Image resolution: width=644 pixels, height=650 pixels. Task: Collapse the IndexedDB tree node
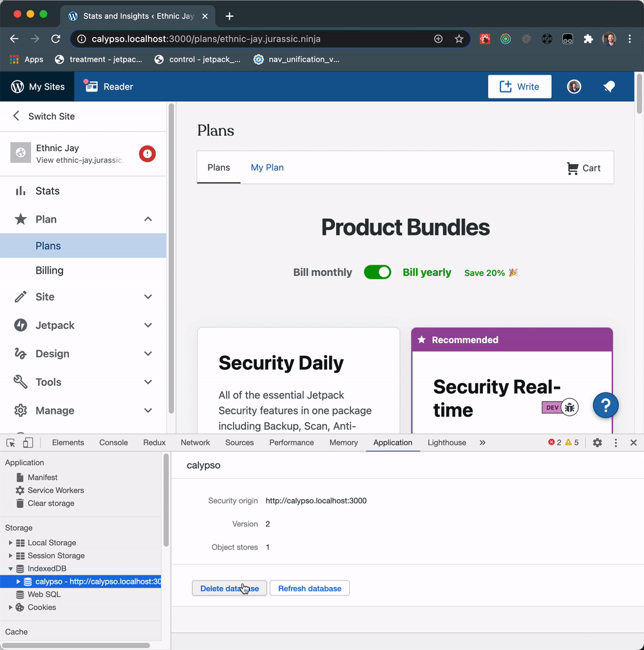point(11,569)
